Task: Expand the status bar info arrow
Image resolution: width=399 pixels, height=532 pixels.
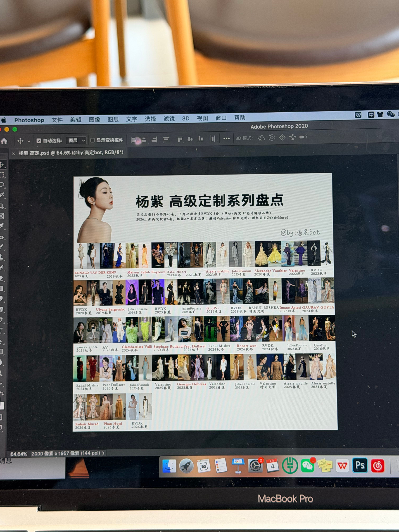Action: click(103, 453)
